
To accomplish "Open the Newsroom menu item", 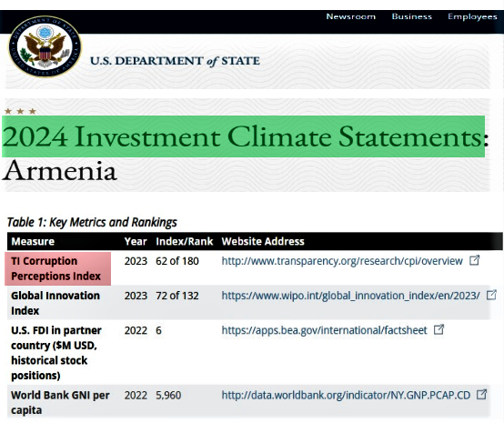I will coord(350,16).
